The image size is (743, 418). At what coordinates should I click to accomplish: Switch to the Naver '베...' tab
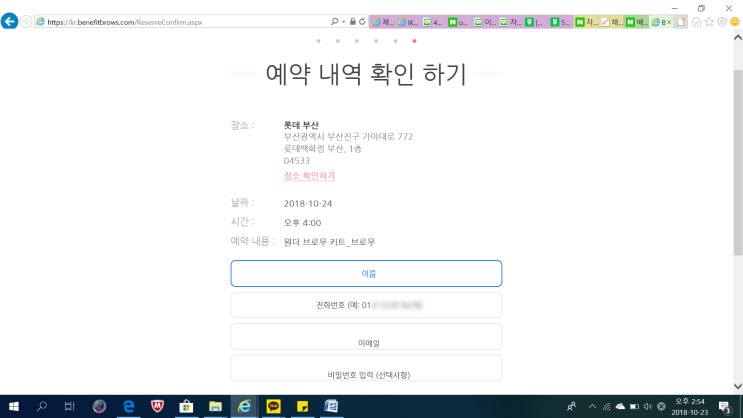636,22
